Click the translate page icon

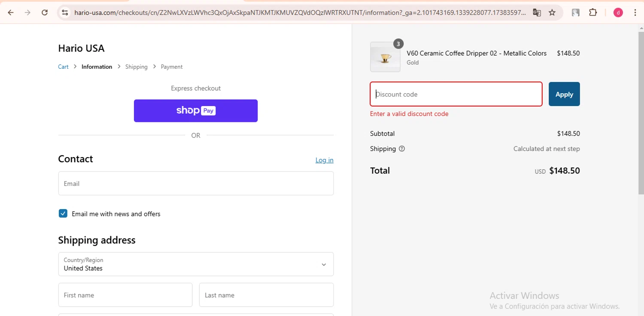pyautogui.click(x=537, y=12)
